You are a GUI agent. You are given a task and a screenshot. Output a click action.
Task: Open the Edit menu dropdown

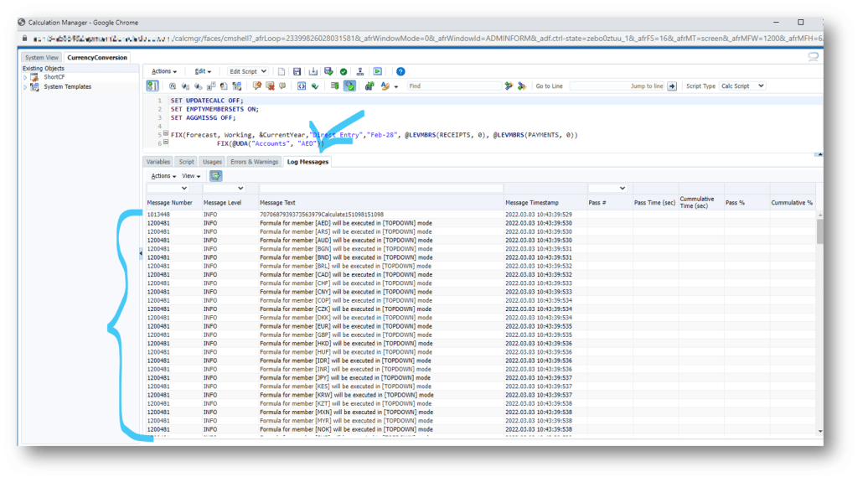(x=203, y=71)
